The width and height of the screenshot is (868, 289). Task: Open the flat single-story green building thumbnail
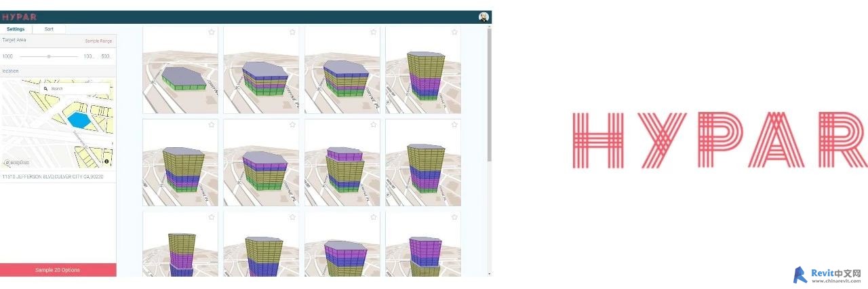180,70
